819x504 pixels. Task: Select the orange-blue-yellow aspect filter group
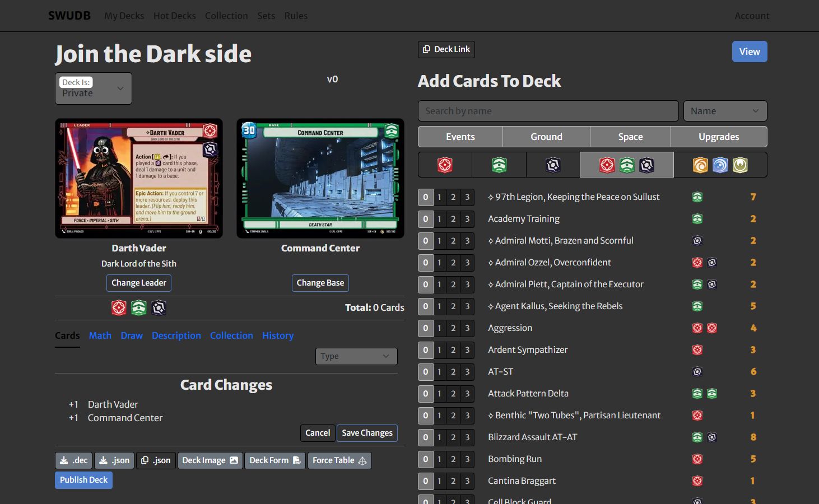pos(720,165)
